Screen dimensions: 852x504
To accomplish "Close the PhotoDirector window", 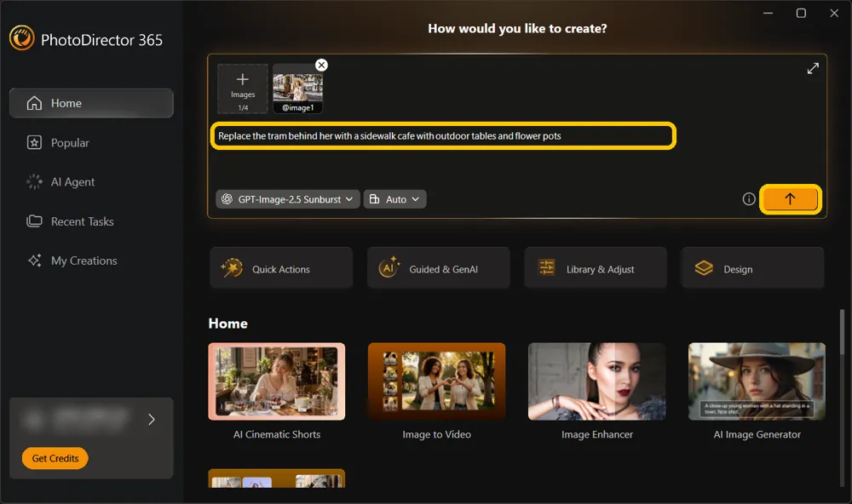I will coord(834,13).
